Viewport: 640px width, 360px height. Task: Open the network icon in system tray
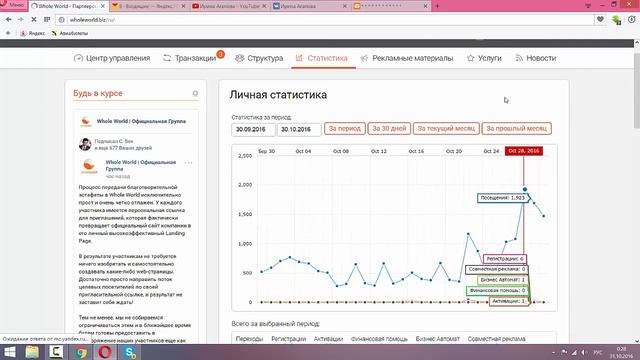(x=574, y=352)
